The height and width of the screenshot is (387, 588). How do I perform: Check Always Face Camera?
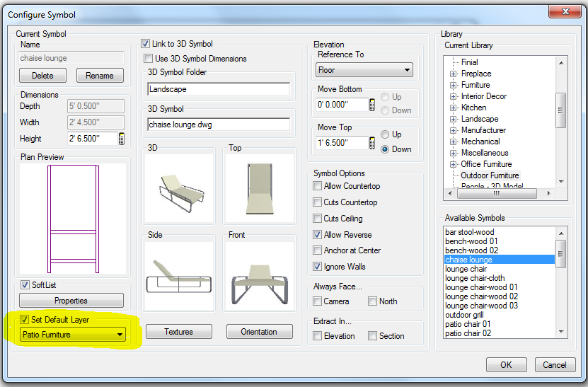(318, 301)
